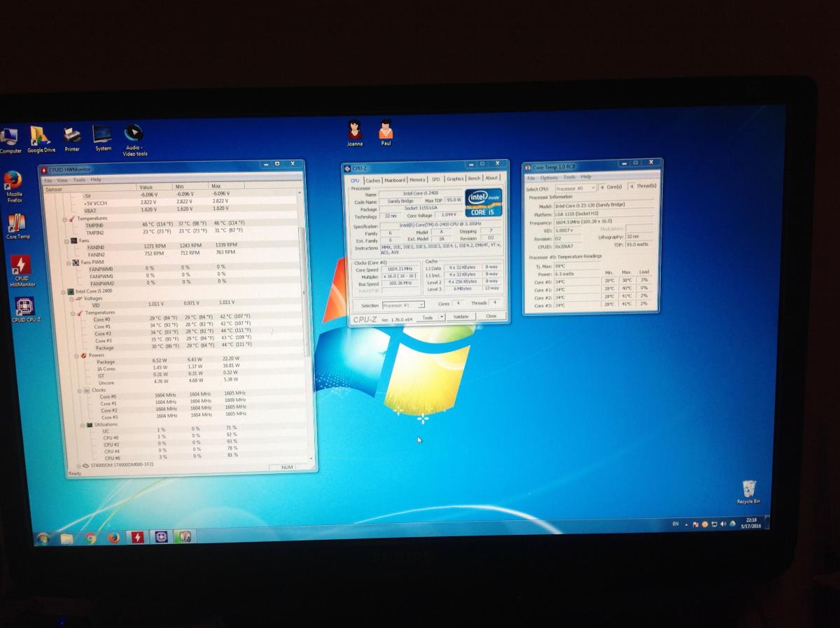Open Core Temp Select CPU dropdown
Screen dimensions: 840x628
click(x=575, y=188)
